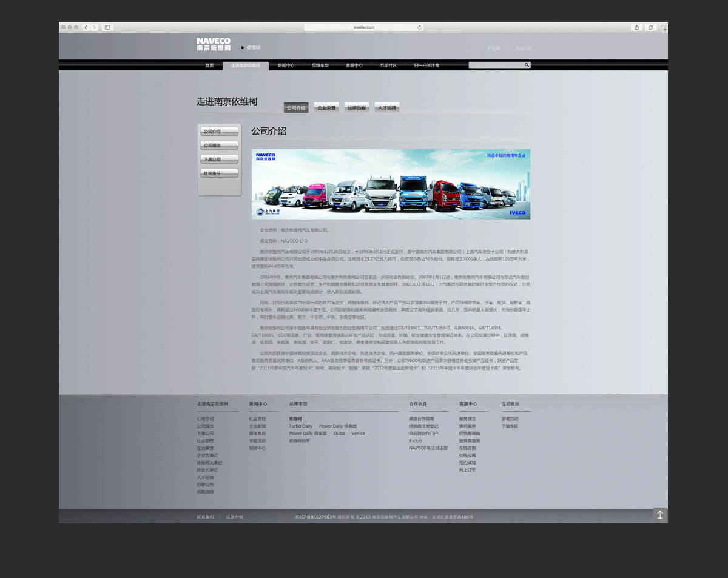Open footer link 跃进大事记
This screenshot has width=728, height=578.
pyautogui.click(x=207, y=470)
